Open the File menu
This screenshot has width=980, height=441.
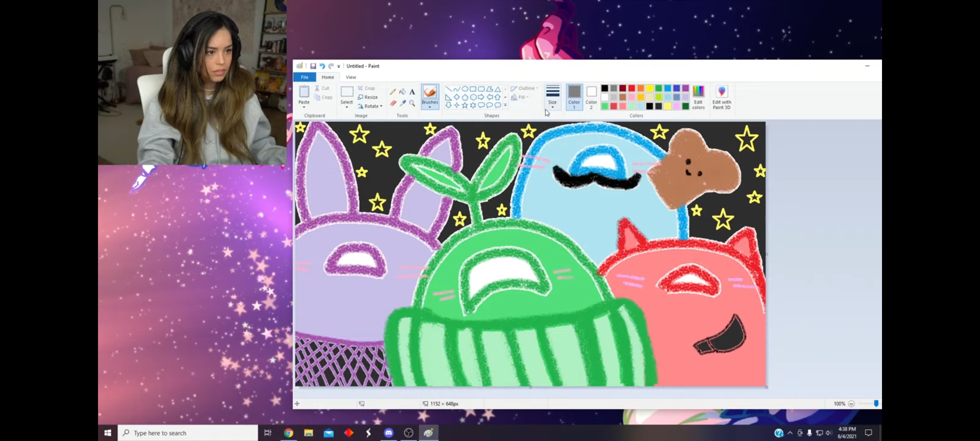(305, 77)
